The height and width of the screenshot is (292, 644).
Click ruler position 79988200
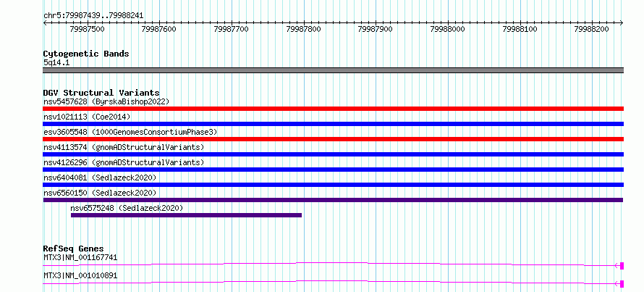point(592,29)
